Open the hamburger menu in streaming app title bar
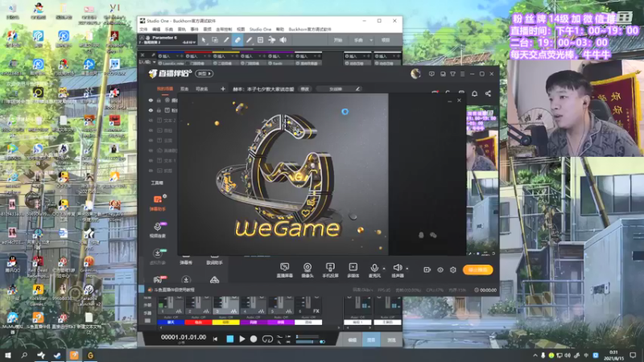The width and height of the screenshot is (644, 362). [462, 74]
